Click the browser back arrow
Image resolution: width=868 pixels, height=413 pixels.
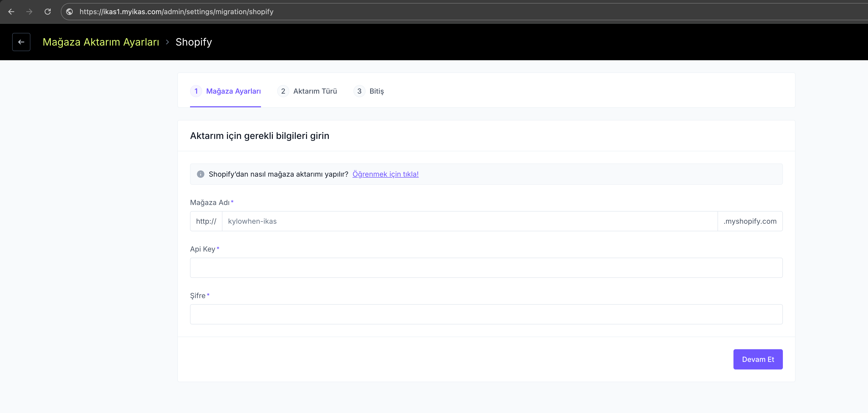(x=11, y=12)
